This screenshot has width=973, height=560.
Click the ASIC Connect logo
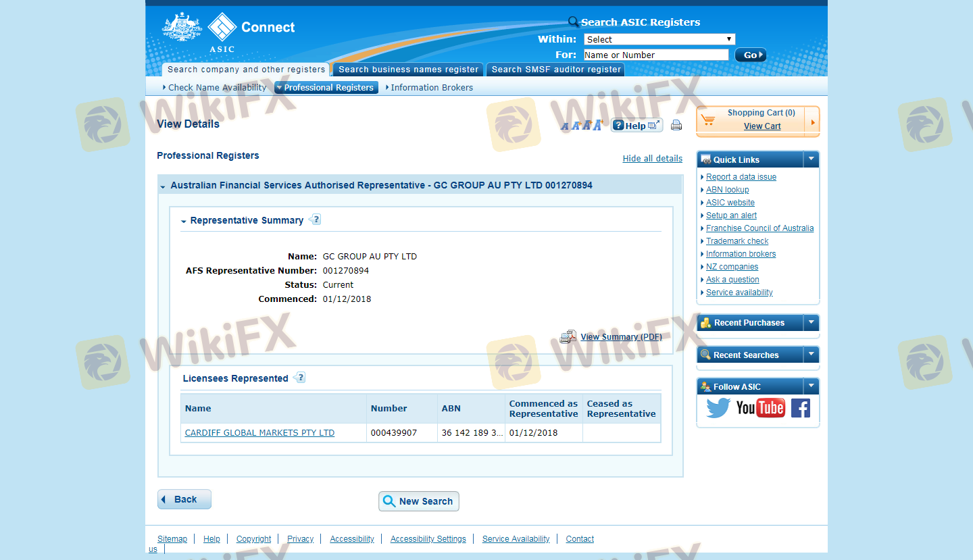(x=228, y=32)
